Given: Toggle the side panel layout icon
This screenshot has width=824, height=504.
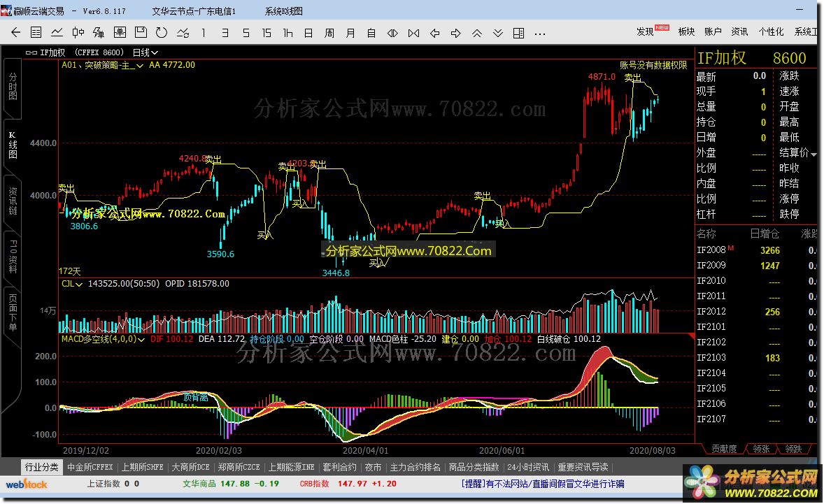Looking at the screenshot, I should 519,33.
